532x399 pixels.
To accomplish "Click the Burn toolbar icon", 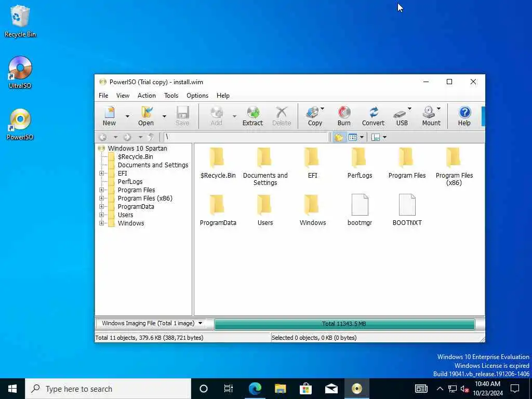I will pyautogui.click(x=344, y=116).
